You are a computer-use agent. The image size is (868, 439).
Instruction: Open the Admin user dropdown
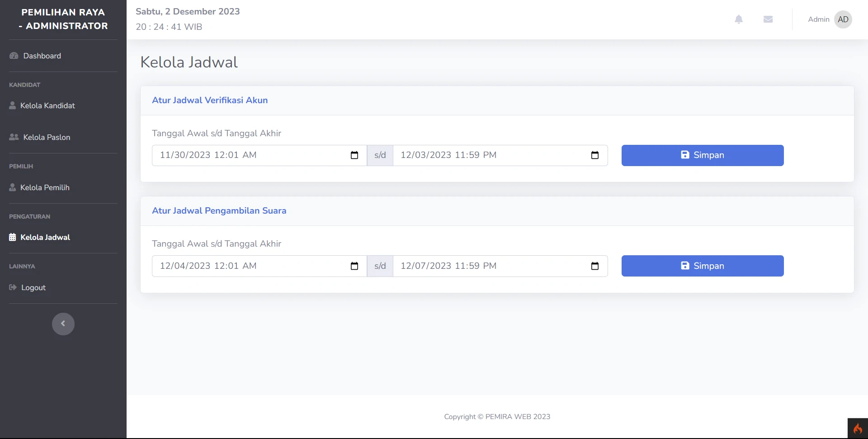818,19
